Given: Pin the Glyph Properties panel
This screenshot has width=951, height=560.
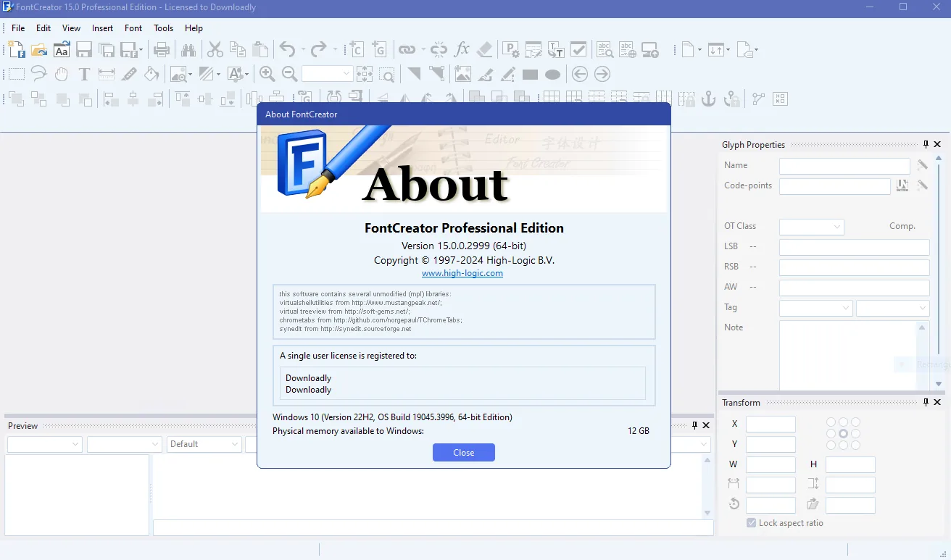Looking at the screenshot, I should coord(926,145).
